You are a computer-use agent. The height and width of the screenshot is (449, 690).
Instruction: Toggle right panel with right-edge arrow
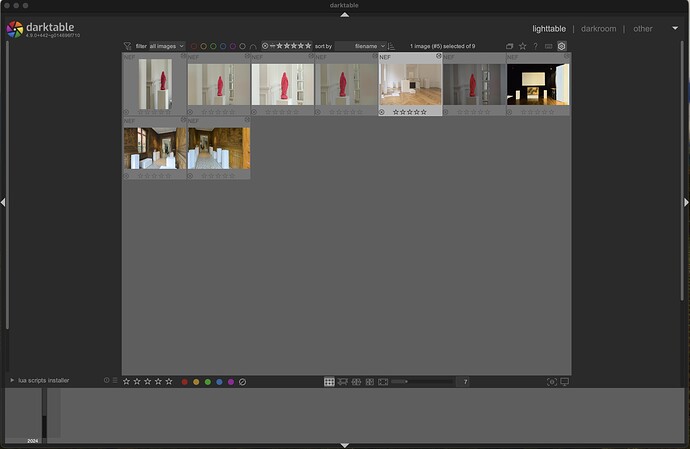(686, 202)
